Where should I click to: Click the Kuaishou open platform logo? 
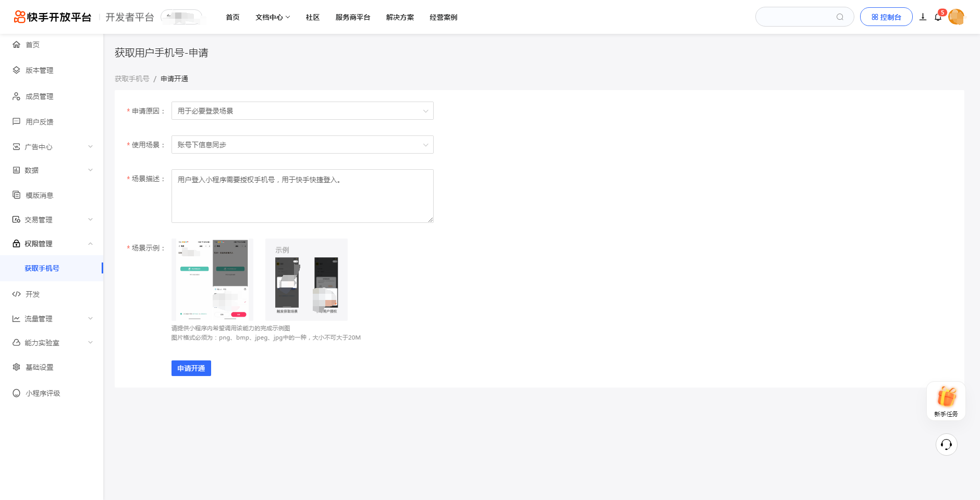(x=53, y=17)
